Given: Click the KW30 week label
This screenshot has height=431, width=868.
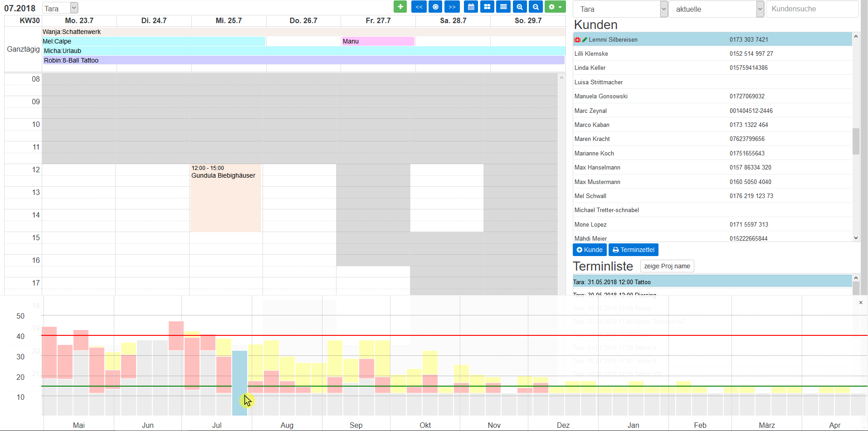Looking at the screenshot, I should coord(30,21).
